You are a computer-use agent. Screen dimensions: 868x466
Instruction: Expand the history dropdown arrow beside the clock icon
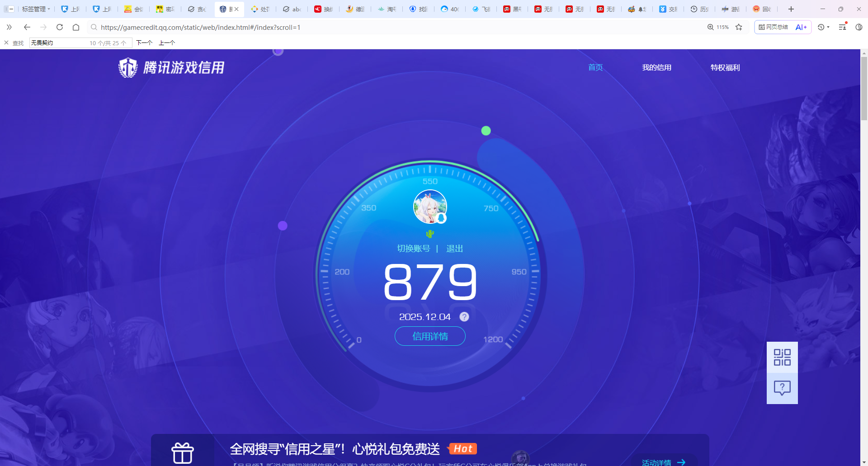[x=829, y=27]
